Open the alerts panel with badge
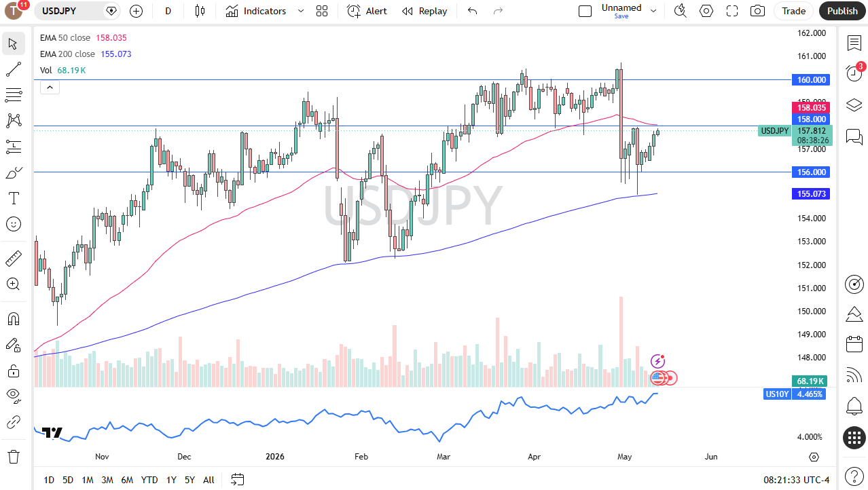 click(854, 73)
